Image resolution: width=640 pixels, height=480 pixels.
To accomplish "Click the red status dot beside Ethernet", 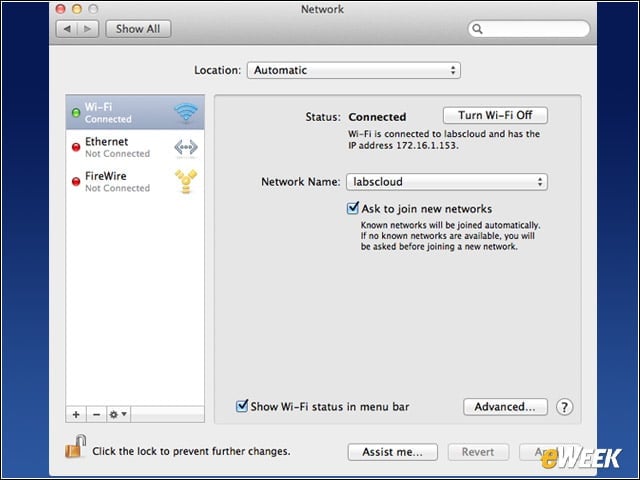I will 76,147.
